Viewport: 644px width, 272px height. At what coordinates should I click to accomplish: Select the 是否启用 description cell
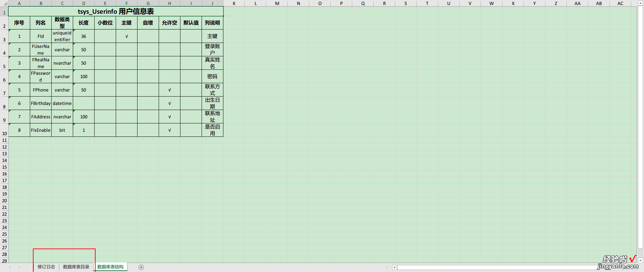(212, 130)
